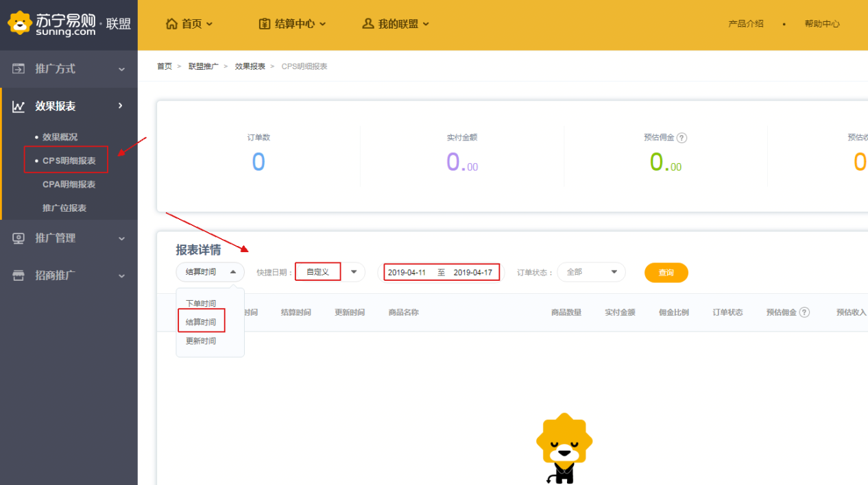Open the 结算时间 time-type dropdown

[210, 272]
